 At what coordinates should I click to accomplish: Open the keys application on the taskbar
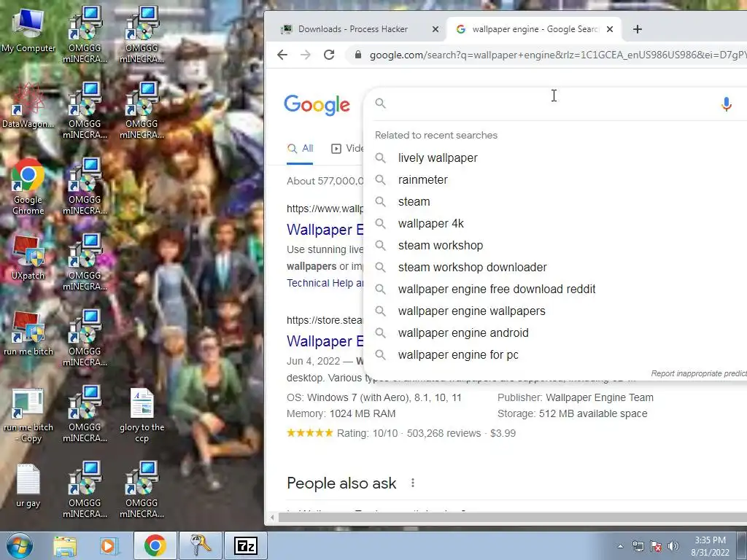point(201,545)
